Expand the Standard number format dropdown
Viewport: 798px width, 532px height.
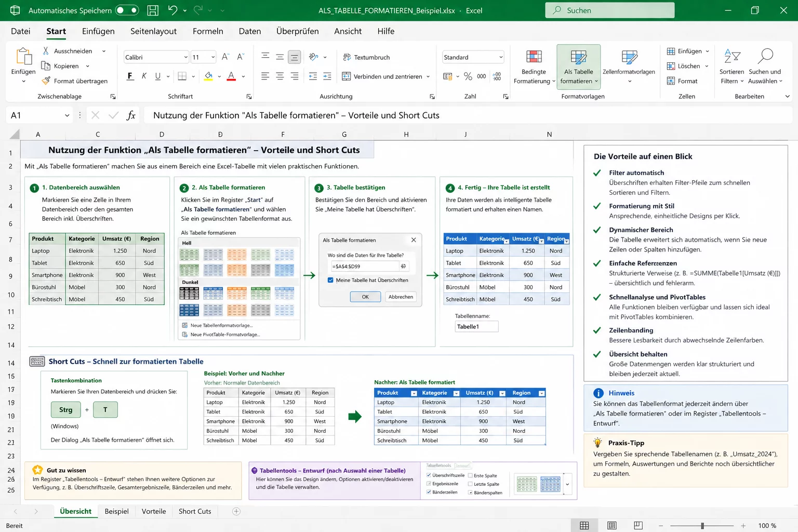coord(501,57)
